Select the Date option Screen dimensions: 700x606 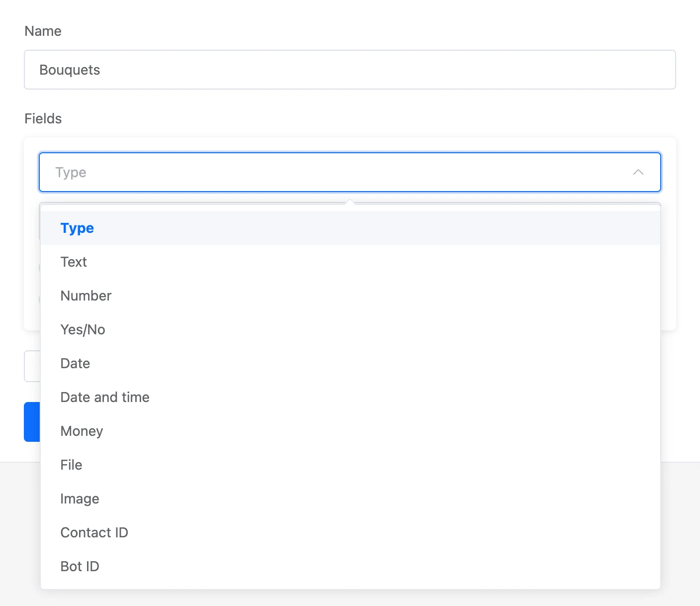tap(350, 363)
